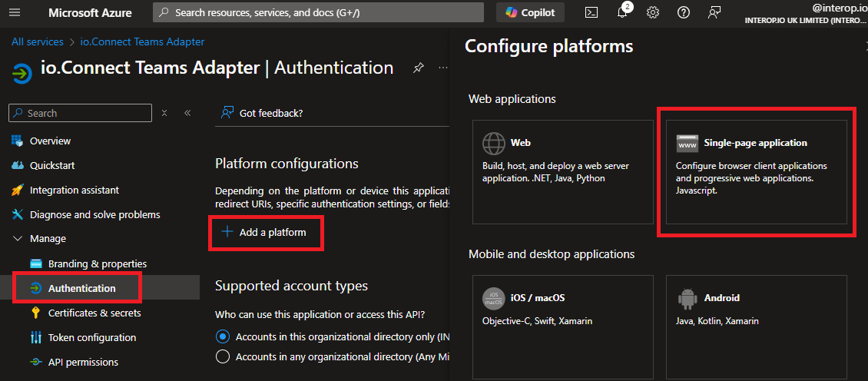Collapse the Manage section in sidebar
This screenshot has height=381, width=868.
[18, 239]
